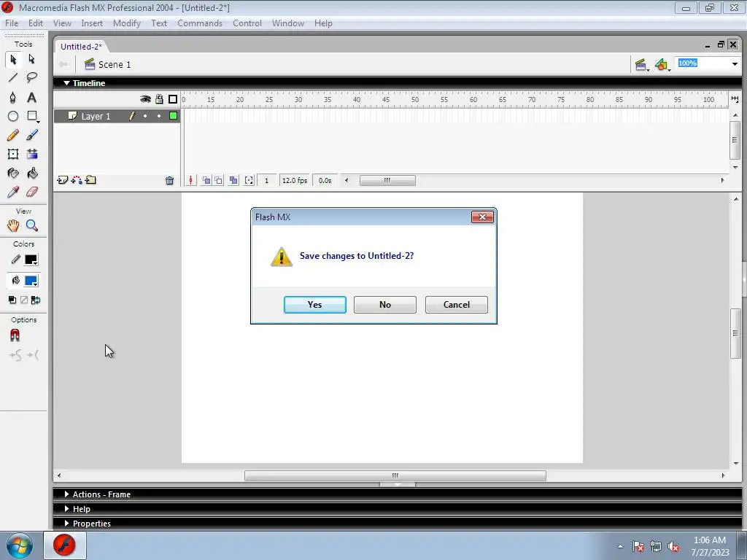
Task: Open the Window menu
Action: [x=287, y=23]
